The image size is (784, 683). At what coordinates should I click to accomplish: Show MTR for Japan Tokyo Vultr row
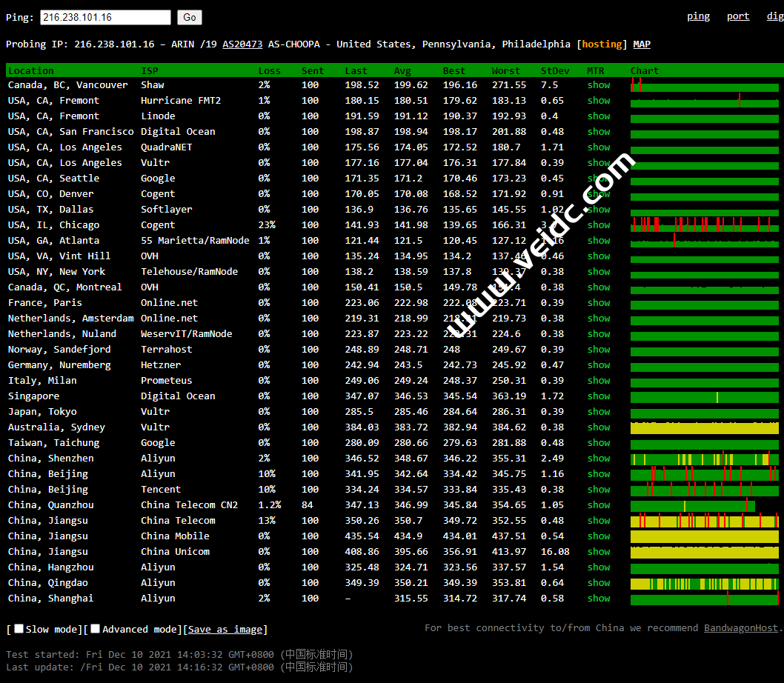599,412
